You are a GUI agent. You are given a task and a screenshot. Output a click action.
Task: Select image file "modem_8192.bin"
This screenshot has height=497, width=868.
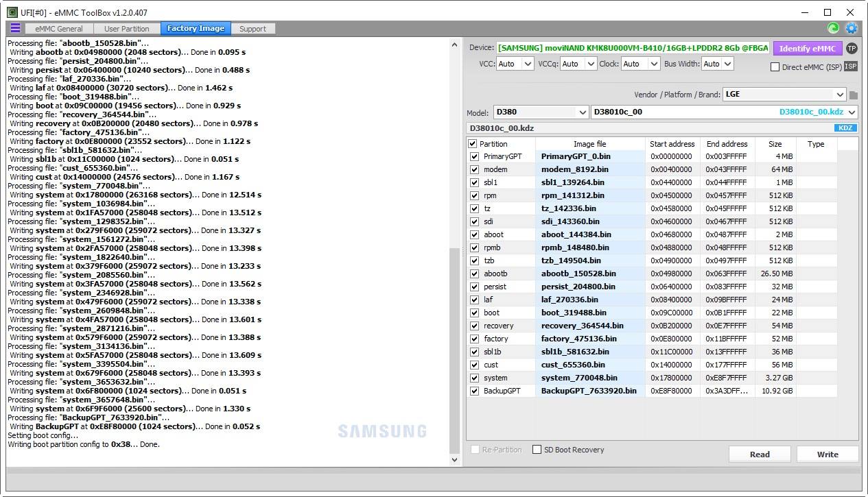coord(575,169)
